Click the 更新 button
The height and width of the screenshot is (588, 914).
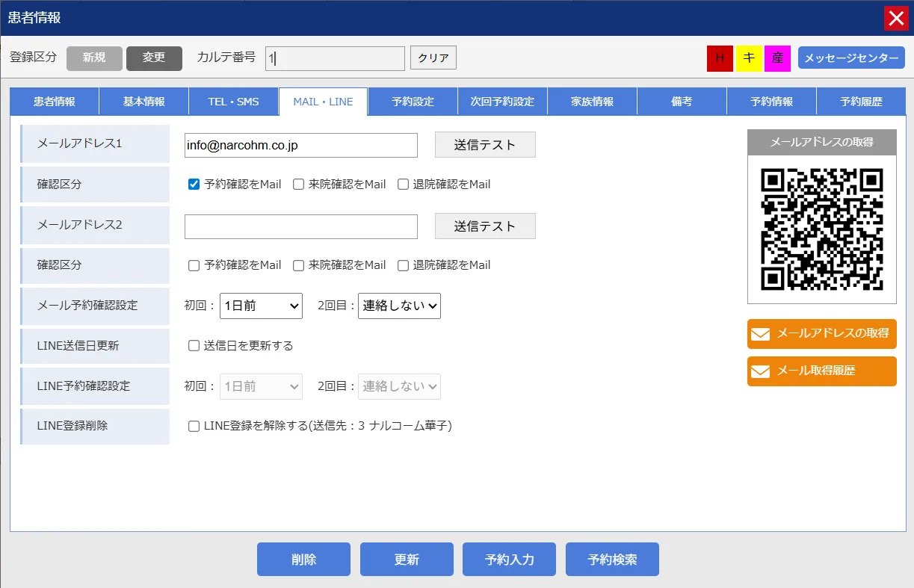tap(407, 560)
